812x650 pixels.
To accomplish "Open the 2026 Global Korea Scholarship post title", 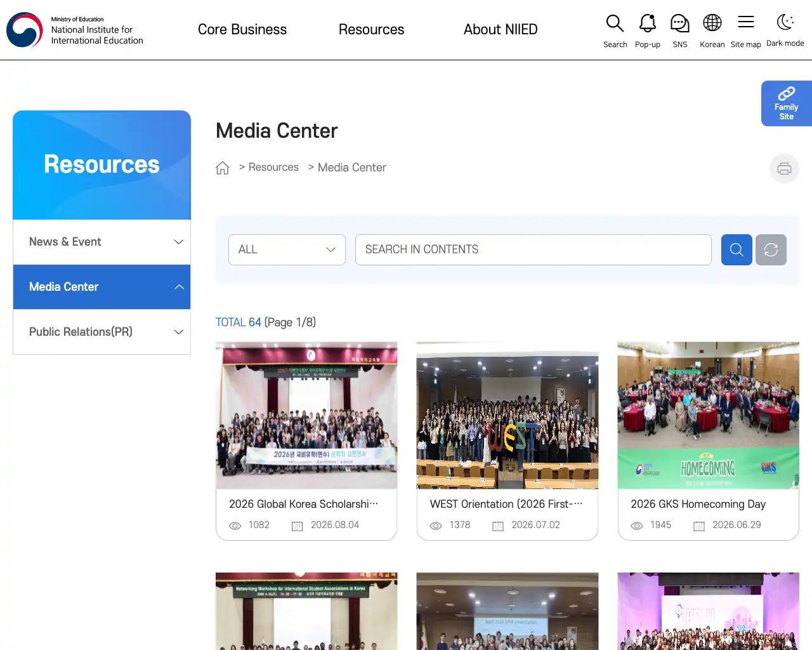I will [x=304, y=504].
